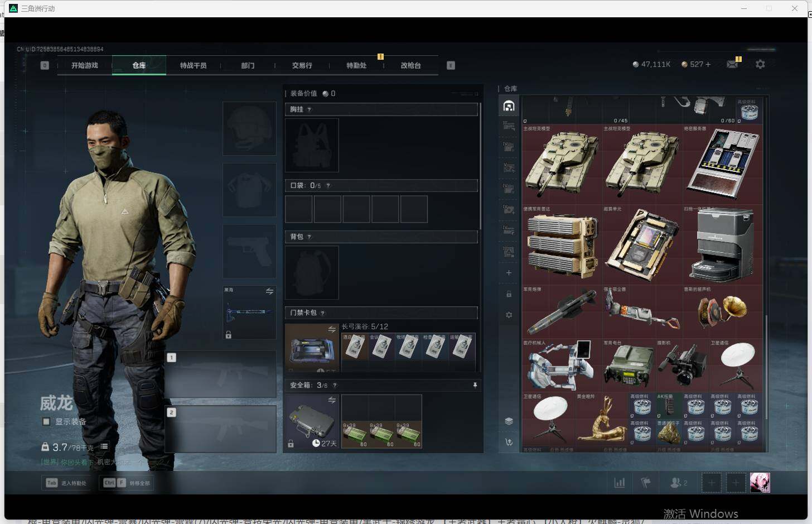Viewport: 812px width, 524px height.
Task: Open the mail envelope icon
Action: pos(732,65)
